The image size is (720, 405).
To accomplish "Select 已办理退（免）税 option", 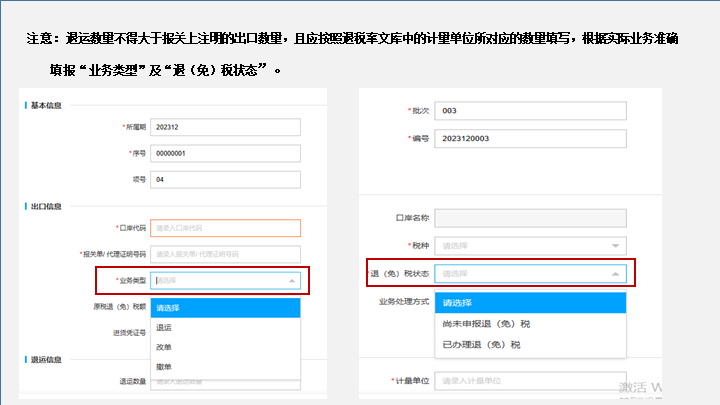I will (x=530, y=344).
